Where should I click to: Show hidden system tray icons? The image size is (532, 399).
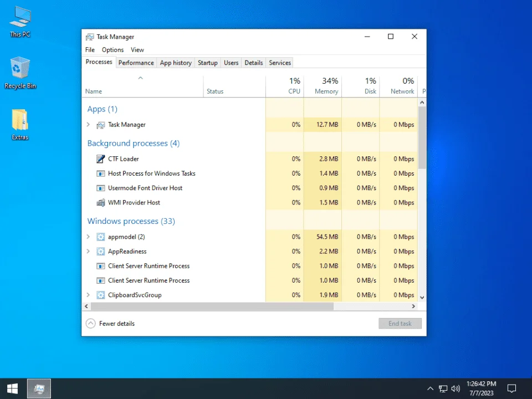[430, 388]
